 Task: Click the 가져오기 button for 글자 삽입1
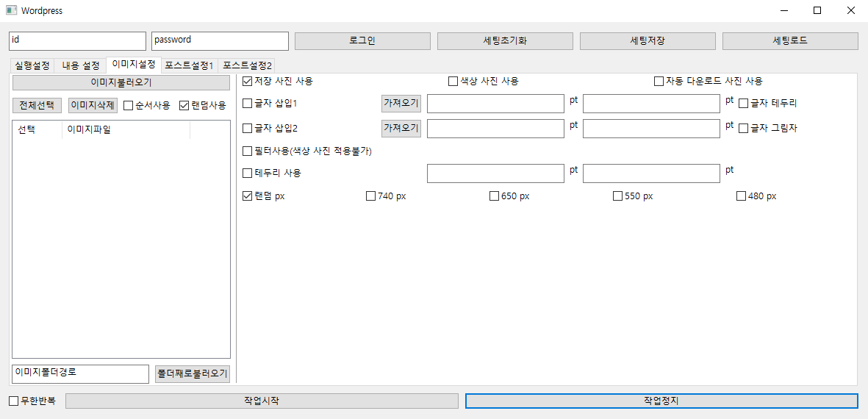point(401,104)
